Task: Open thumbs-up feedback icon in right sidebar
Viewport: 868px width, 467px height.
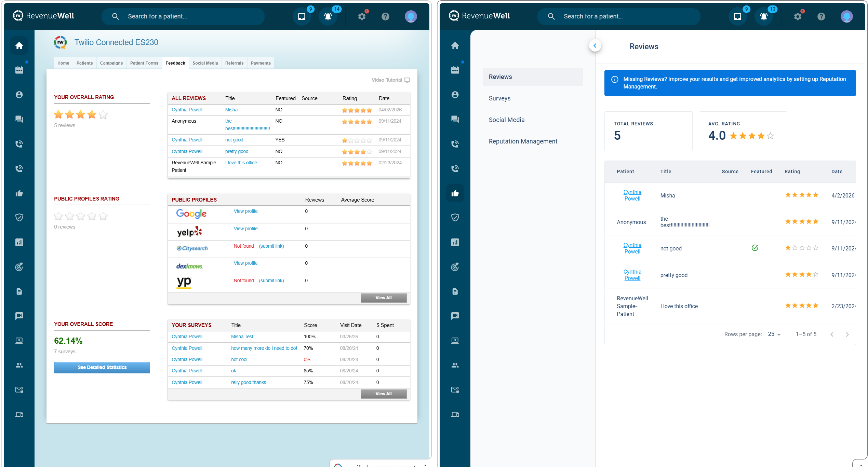Action: coord(455,193)
